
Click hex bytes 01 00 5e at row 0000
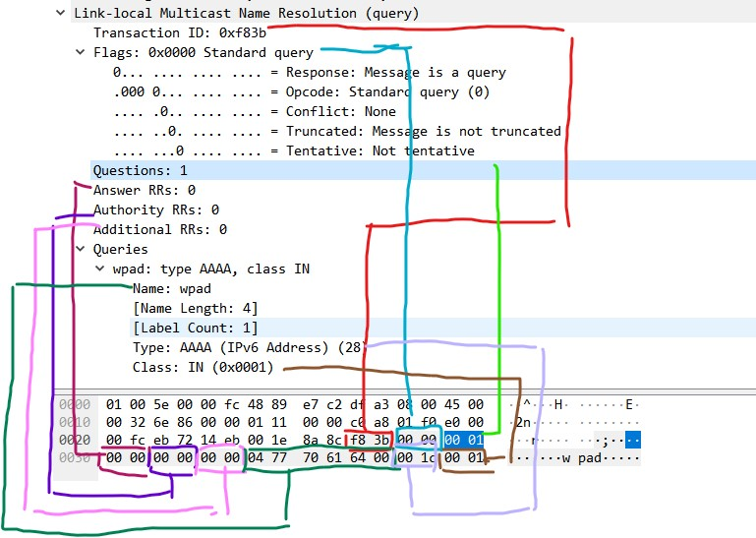(138, 404)
